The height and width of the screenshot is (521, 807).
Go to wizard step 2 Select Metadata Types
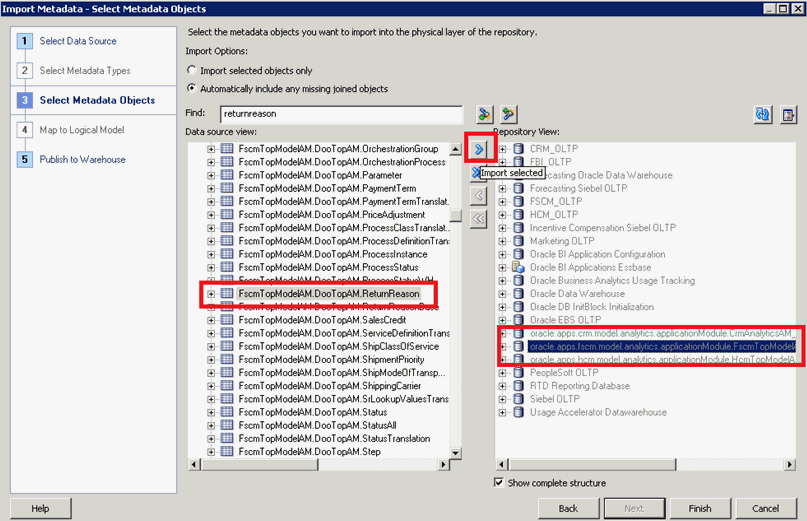click(x=85, y=71)
